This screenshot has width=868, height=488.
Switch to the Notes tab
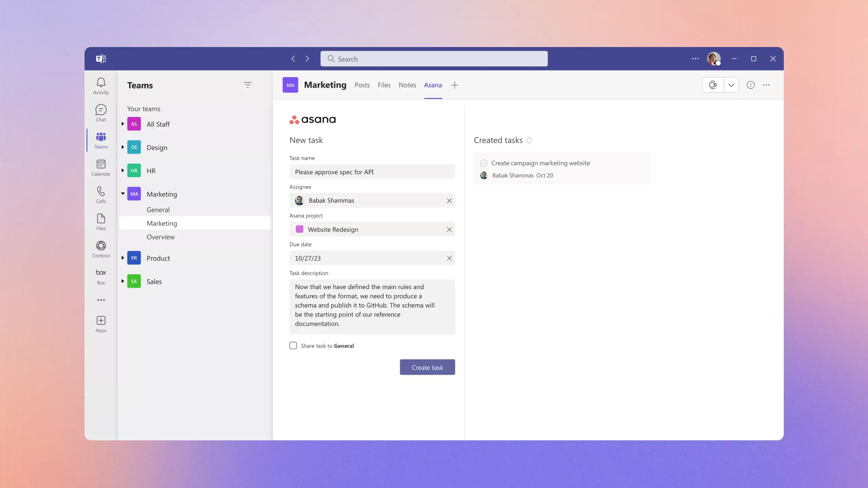point(407,85)
